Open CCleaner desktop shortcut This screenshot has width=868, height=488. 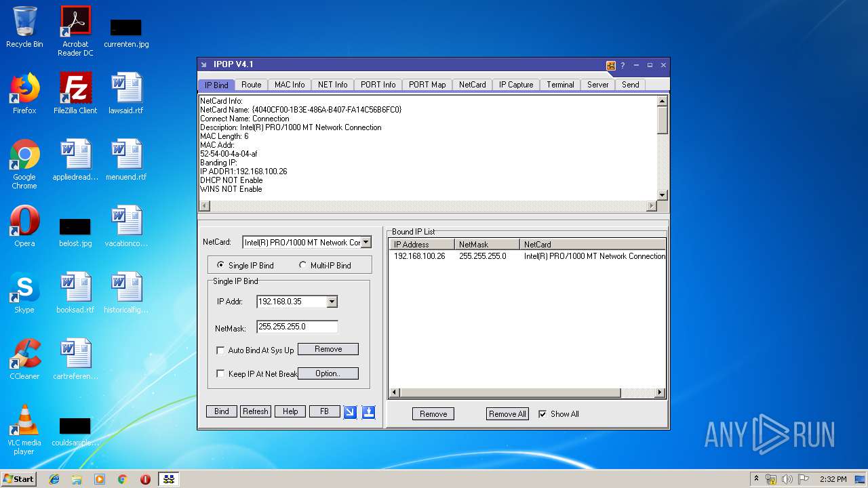24,359
